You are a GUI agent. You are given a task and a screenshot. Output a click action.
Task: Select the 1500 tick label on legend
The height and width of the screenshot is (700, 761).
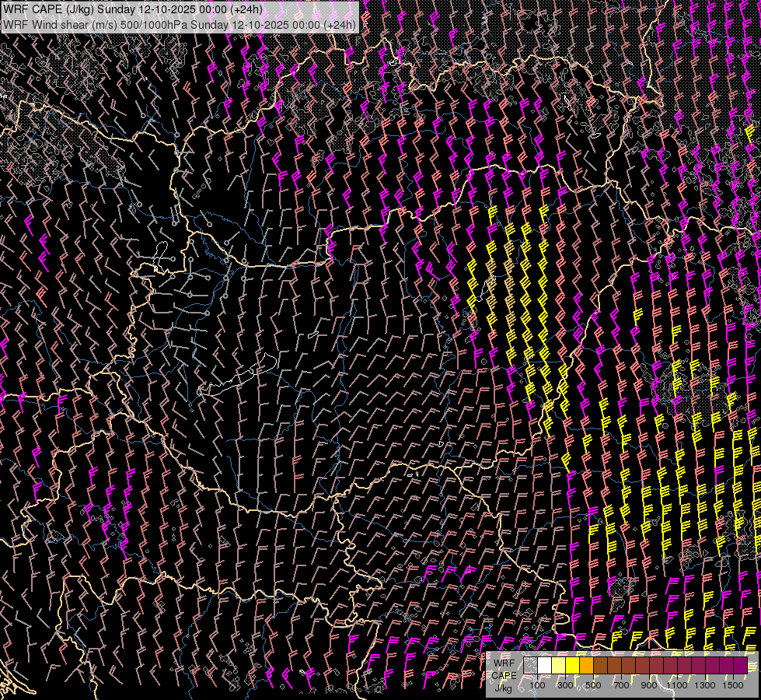(x=733, y=685)
